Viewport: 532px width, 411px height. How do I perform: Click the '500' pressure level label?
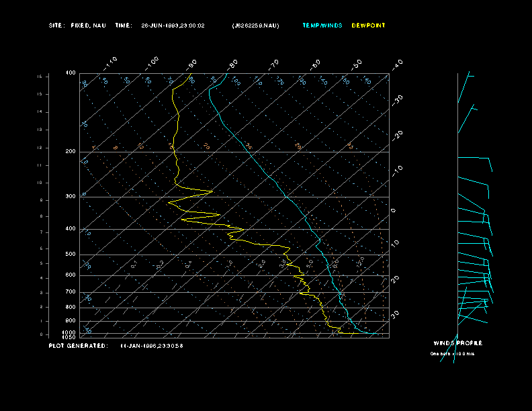71,255
